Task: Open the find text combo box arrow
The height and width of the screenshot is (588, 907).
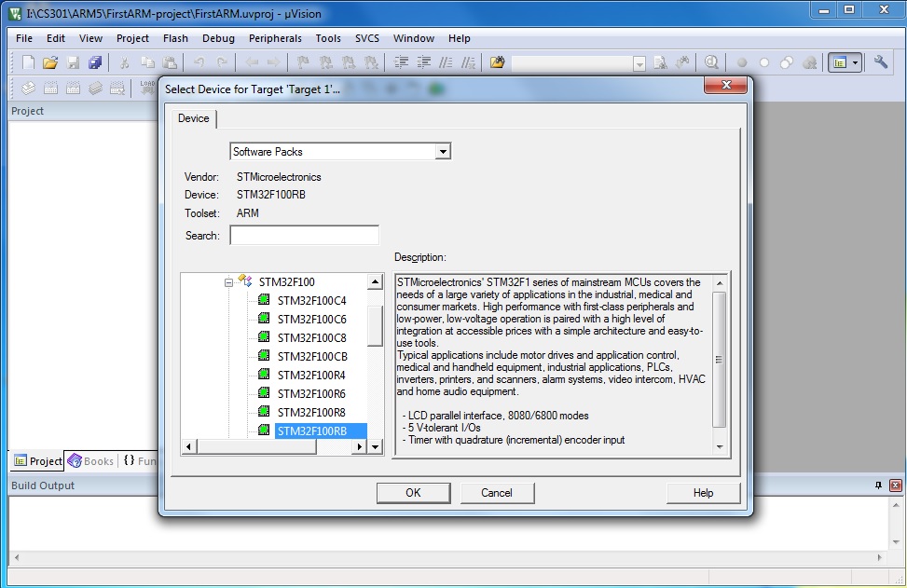Action: 639,63
